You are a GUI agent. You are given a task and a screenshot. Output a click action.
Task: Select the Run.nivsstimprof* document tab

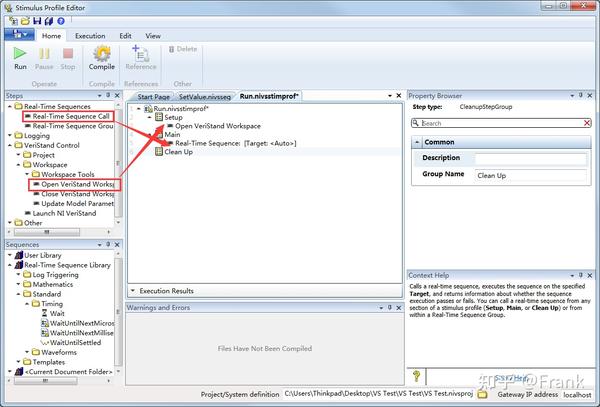pos(269,96)
